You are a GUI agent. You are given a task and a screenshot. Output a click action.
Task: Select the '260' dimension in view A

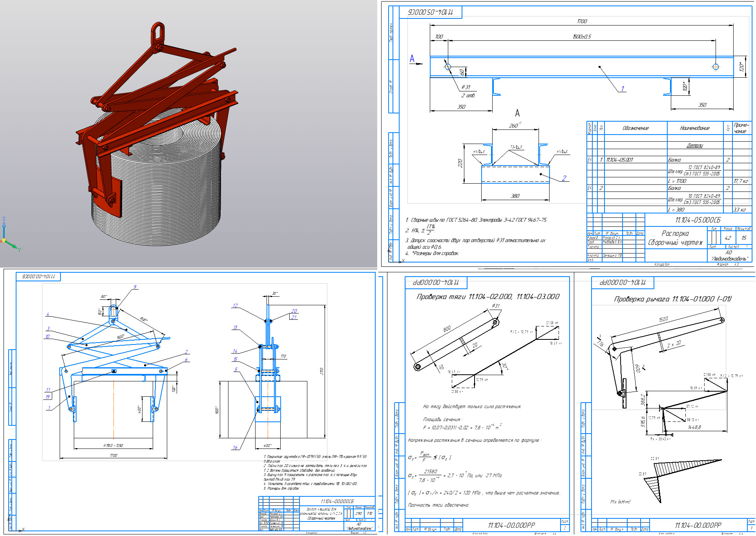(x=515, y=125)
